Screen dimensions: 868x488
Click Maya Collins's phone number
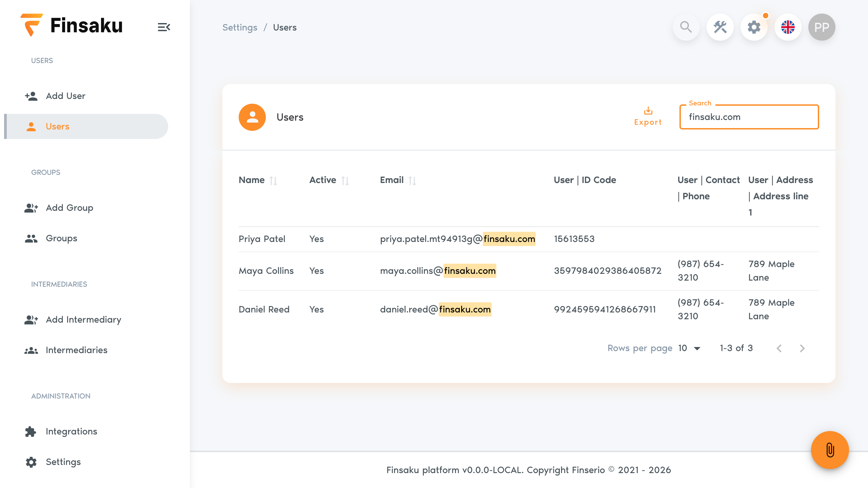point(701,271)
